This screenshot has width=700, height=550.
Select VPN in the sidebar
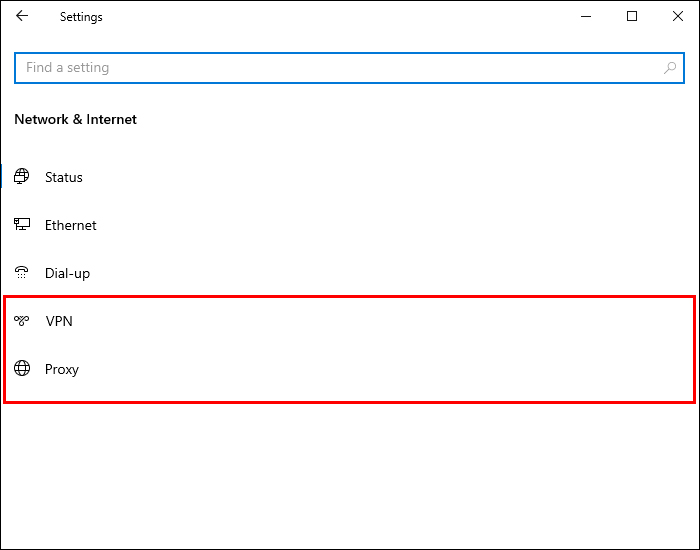[x=59, y=321]
